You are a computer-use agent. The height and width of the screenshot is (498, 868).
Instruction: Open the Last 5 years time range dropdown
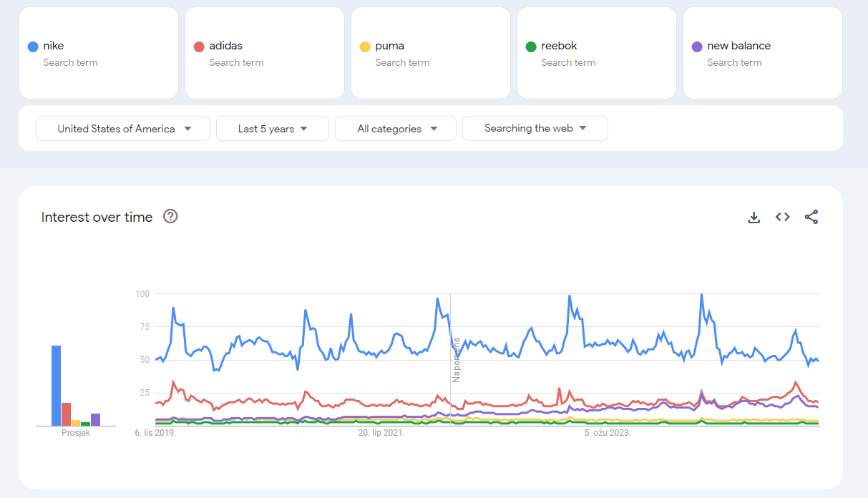(273, 129)
